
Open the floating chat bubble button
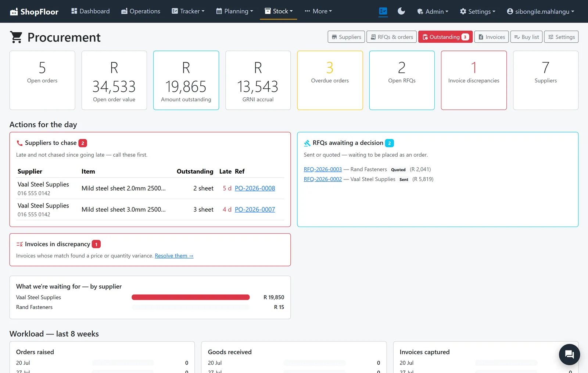[569, 355]
